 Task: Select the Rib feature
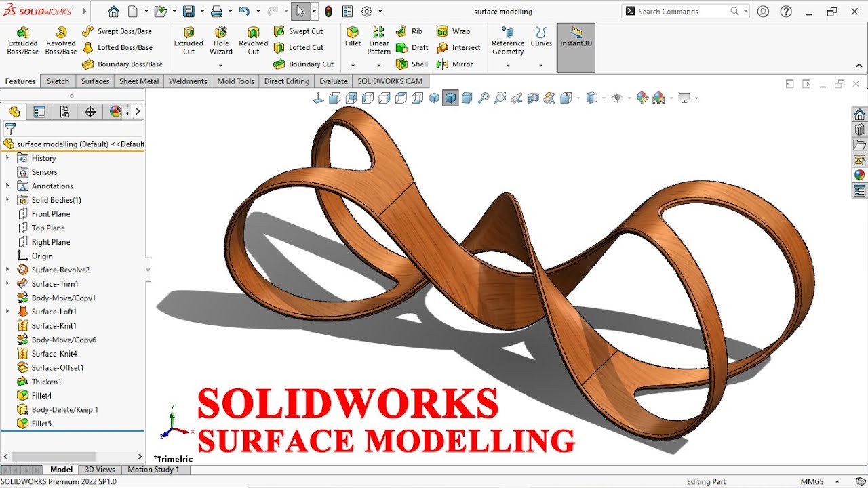pos(410,31)
